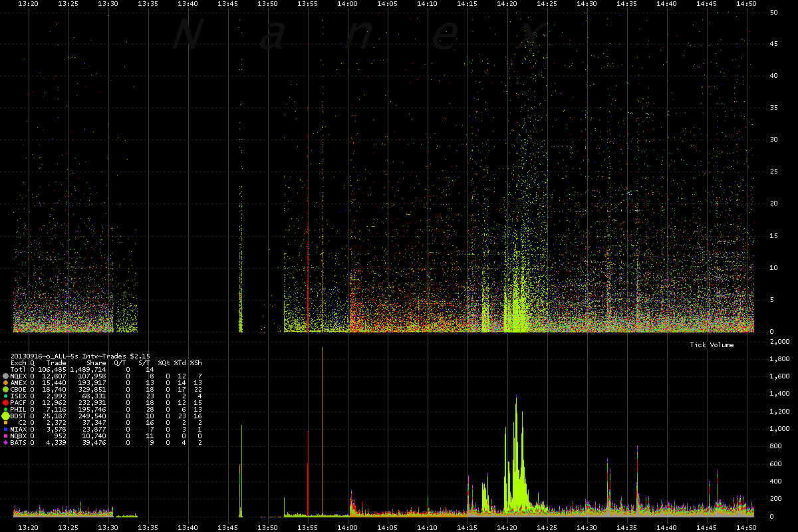Screen dimensions: 798x532
Task: Click the '2,000' volume axis label
Action: (779, 342)
